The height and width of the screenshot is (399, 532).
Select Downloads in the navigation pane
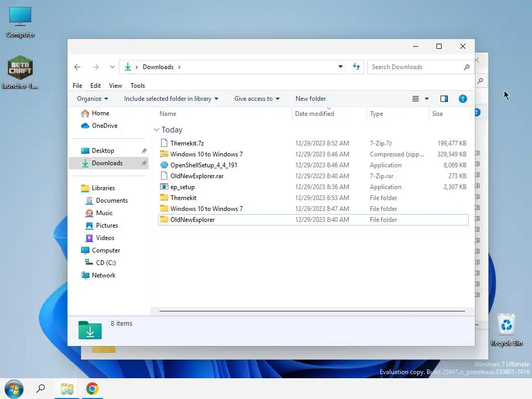[x=109, y=163]
